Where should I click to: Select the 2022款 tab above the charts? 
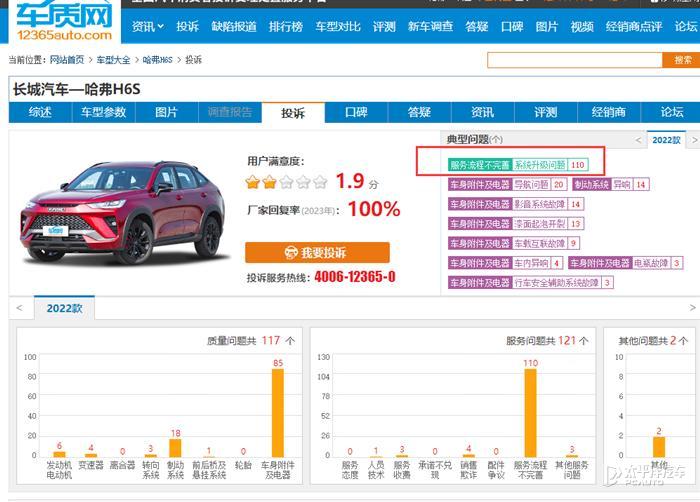coord(64,308)
